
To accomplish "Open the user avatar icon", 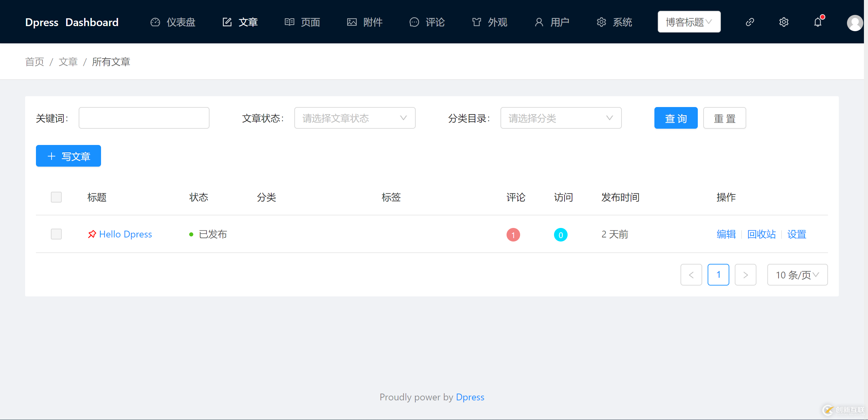I will coord(854,23).
